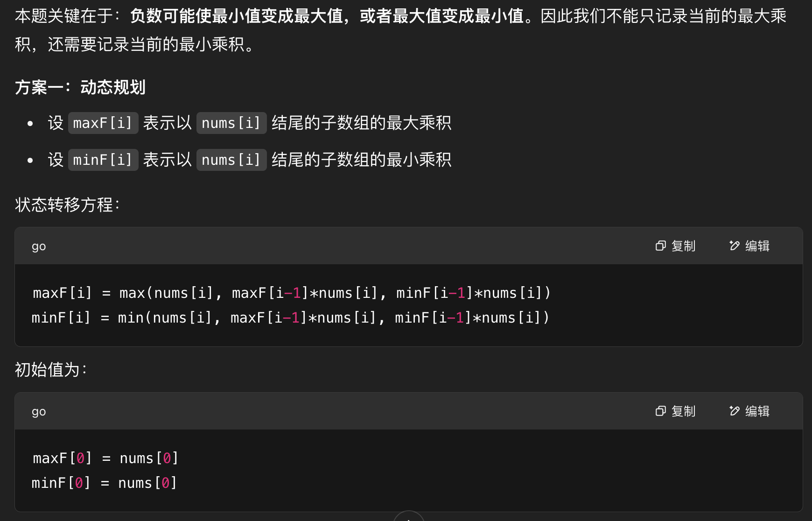Click the inline code nums[i] in the first bullet

click(x=231, y=123)
